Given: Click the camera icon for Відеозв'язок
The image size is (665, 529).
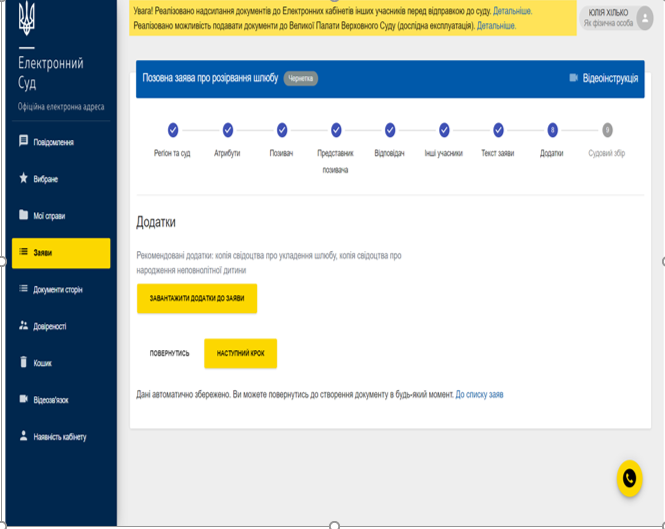Looking at the screenshot, I should [24, 399].
